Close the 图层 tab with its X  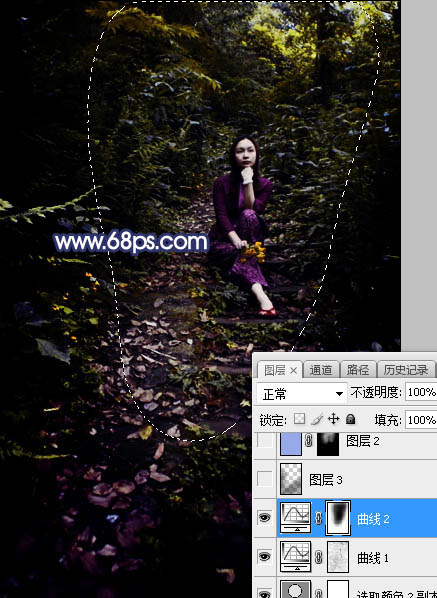coord(293,370)
